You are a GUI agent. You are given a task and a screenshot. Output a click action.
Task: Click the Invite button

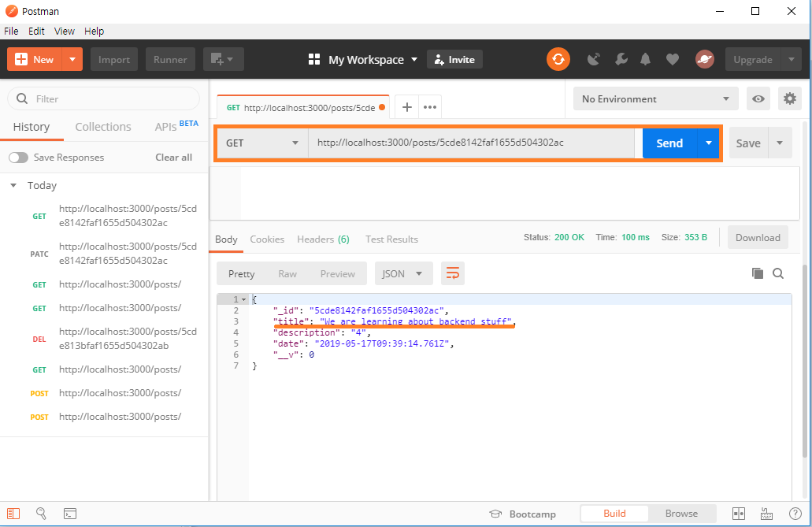[x=454, y=59]
